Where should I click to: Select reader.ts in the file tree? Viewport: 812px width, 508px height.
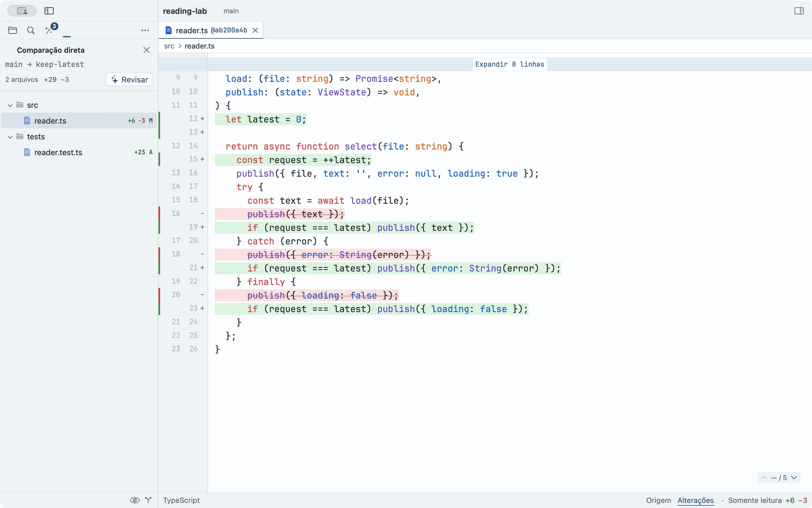(x=79, y=121)
